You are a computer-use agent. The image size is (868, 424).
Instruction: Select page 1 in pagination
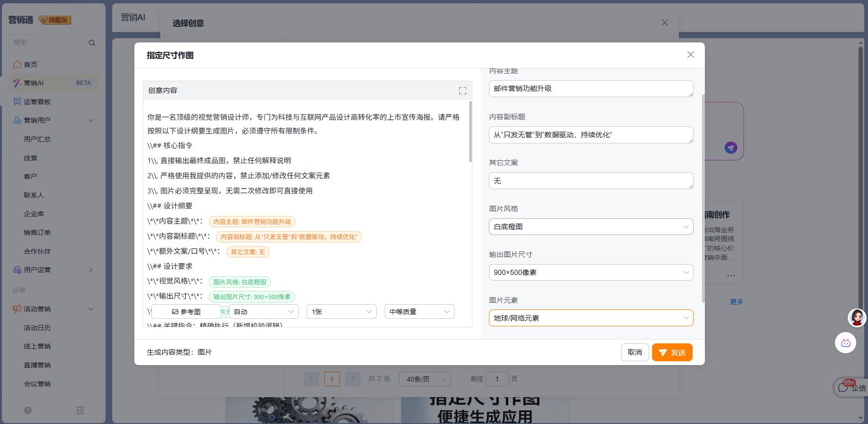tap(332, 379)
